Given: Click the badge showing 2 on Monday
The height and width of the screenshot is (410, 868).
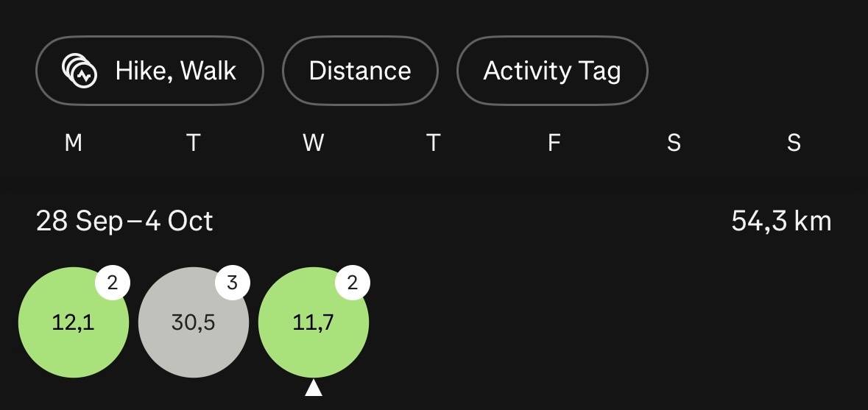Looking at the screenshot, I should tap(113, 283).
